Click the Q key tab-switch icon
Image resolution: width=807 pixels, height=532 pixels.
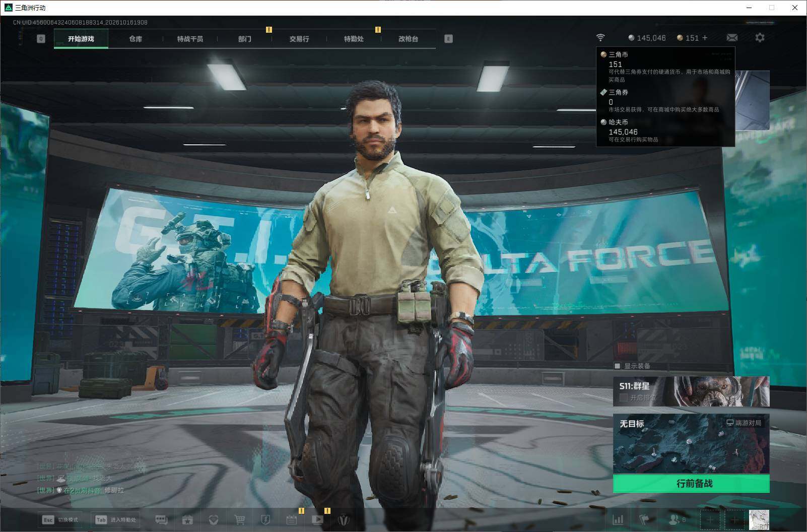[41, 39]
